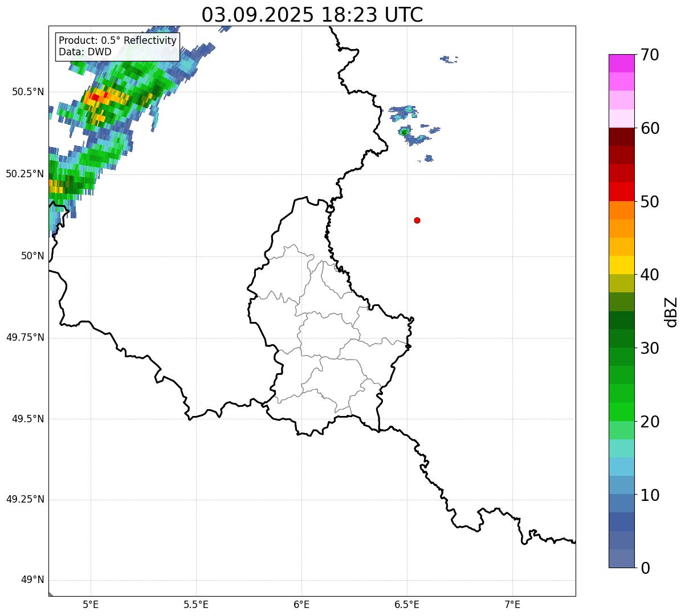
Task: Click the bright red swatch just above 50 dBZ
Action: [622, 191]
